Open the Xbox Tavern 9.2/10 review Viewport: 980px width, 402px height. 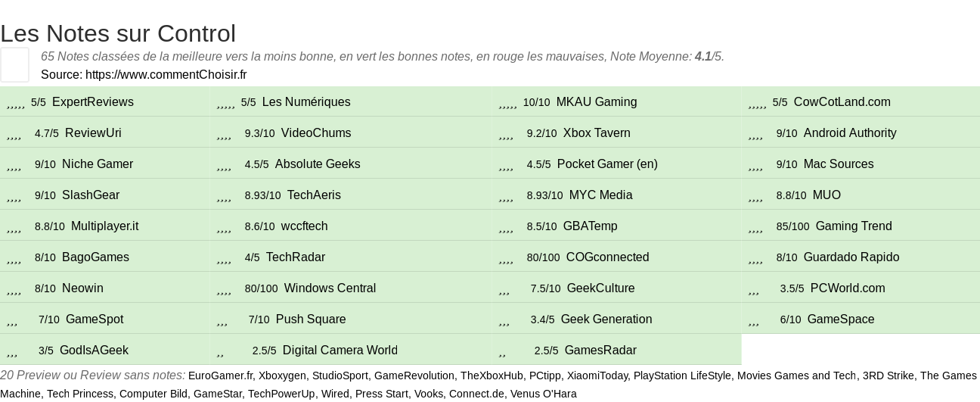tap(617, 132)
